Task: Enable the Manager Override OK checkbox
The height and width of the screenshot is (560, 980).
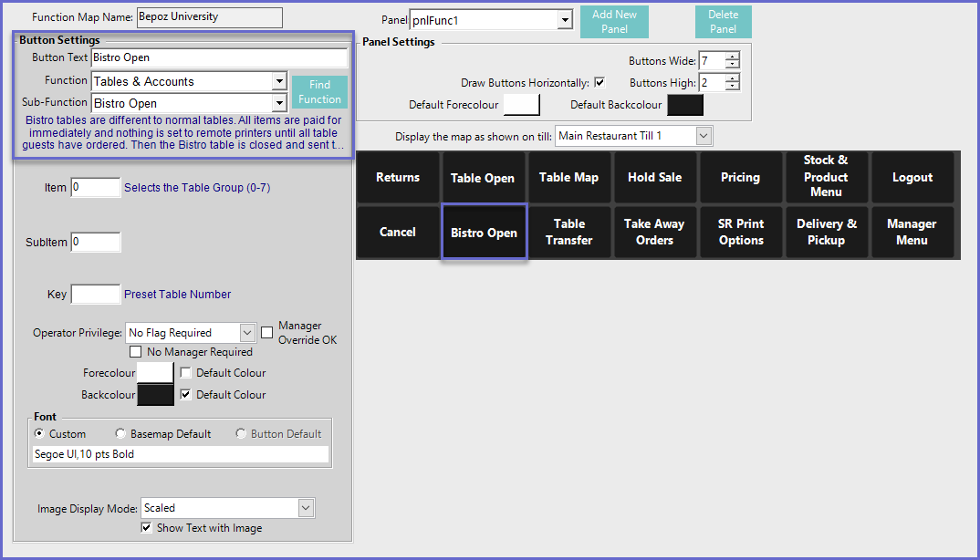Action: [266, 333]
